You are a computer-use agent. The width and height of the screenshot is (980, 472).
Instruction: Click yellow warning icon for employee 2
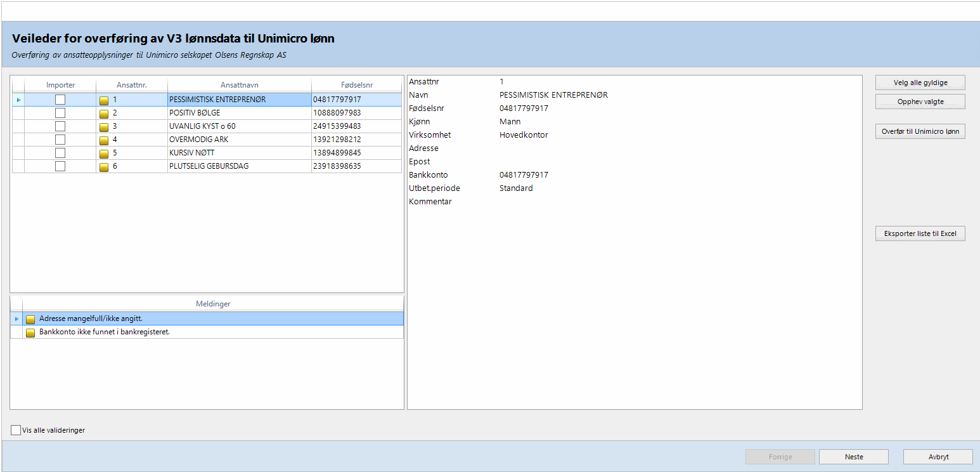[x=104, y=114]
